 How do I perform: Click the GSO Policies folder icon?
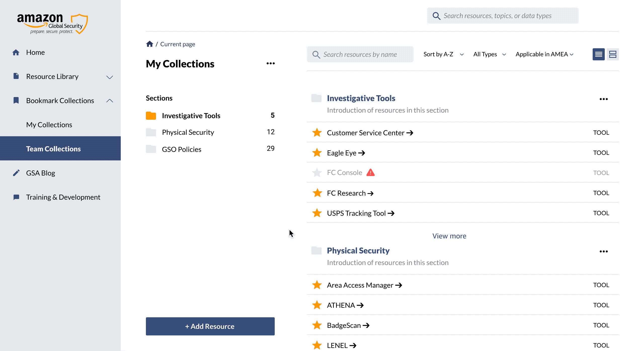point(151,149)
